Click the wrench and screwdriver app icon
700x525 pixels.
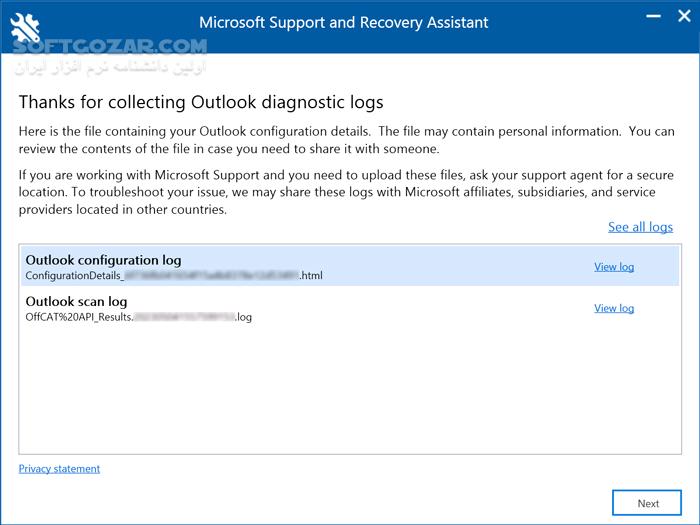[x=25, y=28]
